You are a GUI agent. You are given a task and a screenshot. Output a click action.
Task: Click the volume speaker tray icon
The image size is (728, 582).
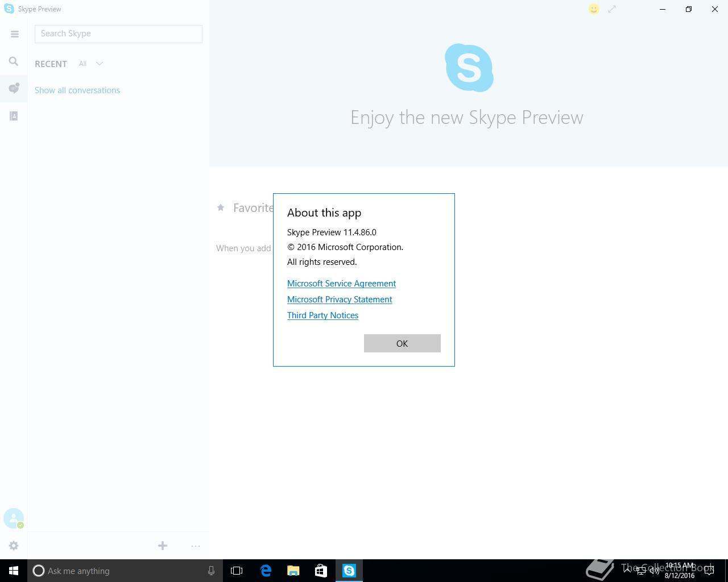(655, 571)
